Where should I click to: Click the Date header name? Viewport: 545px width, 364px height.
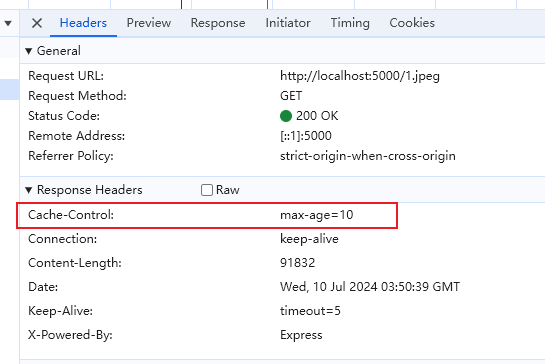coord(43,287)
